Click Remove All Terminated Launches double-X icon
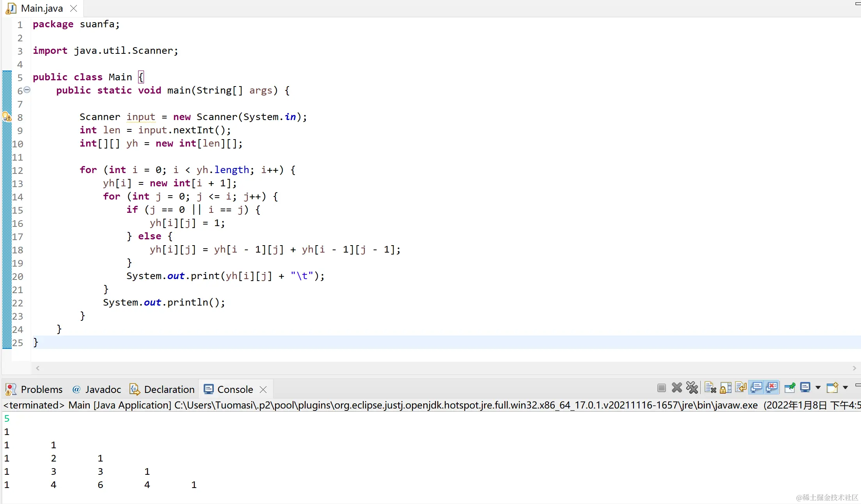Image resolution: width=861 pixels, height=504 pixels. point(692,388)
